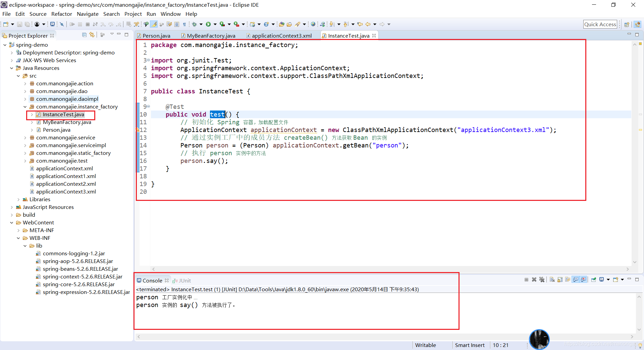Click the Clear Console icon
The height and width of the screenshot is (350, 644).
click(552, 279)
